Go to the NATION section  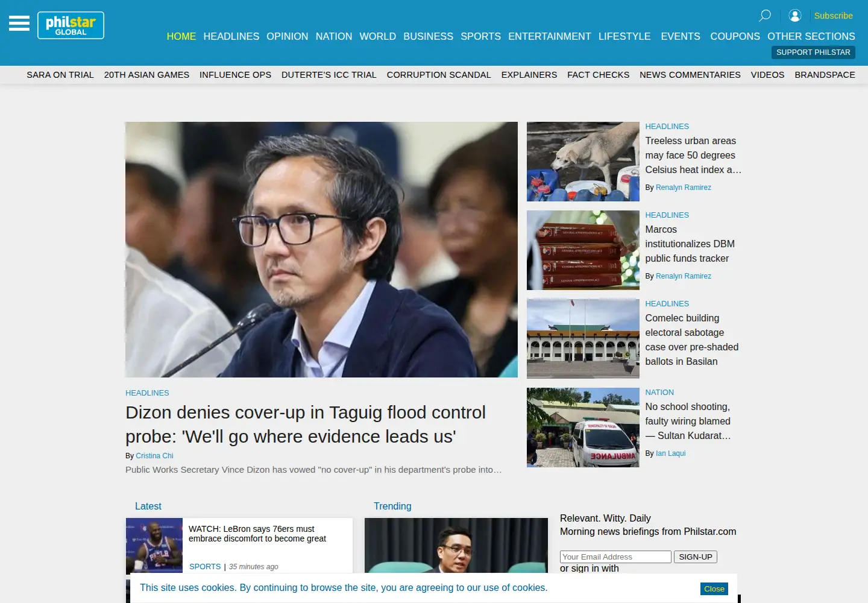coord(334,36)
